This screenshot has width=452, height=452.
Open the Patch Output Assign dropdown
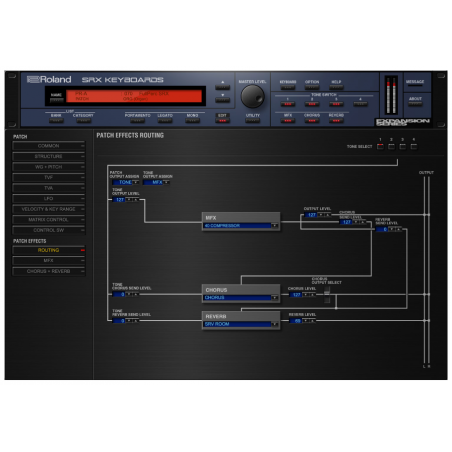pos(136,182)
